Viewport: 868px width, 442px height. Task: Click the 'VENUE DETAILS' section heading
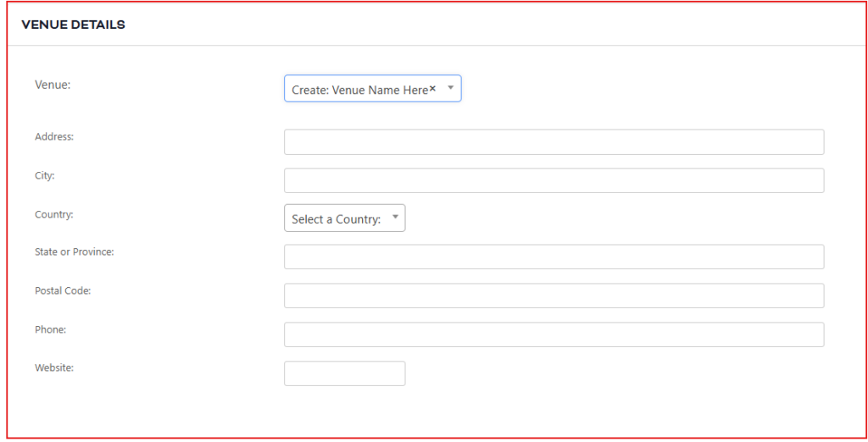[x=73, y=25]
